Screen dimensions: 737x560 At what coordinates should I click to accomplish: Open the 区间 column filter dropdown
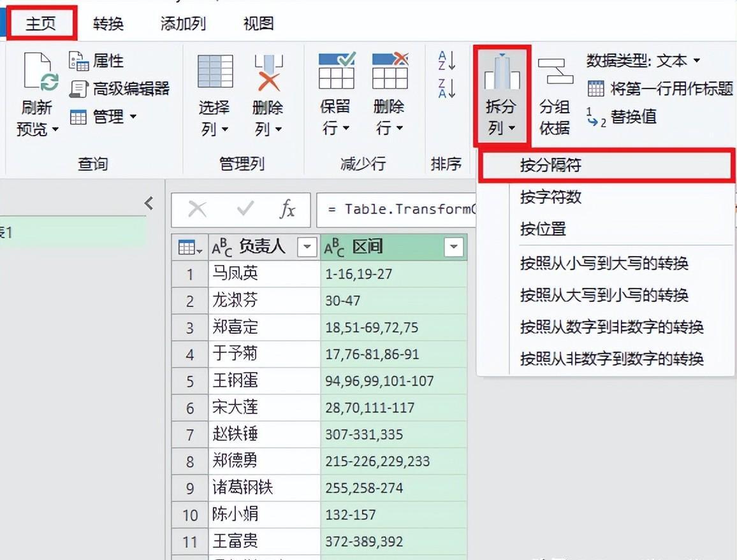coord(454,247)
